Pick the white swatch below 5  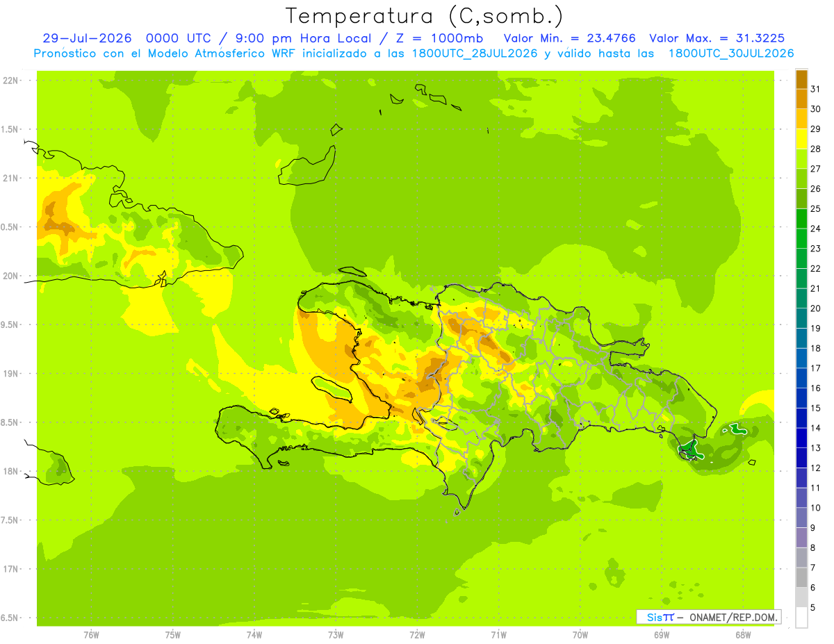coord(801,618)
